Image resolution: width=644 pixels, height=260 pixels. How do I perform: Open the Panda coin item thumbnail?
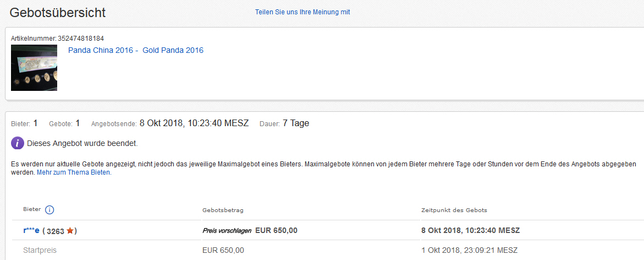pyautogui.click(x=34, y=68)
